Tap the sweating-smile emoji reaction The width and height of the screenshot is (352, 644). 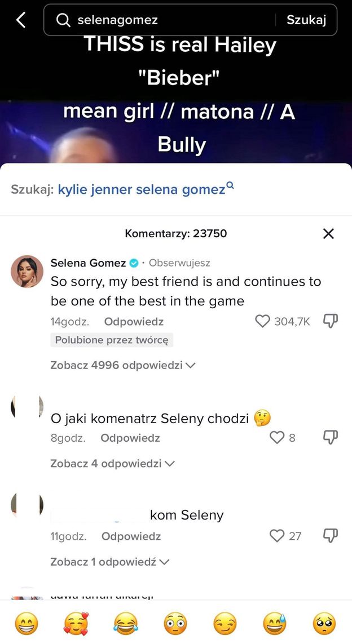pyautogui.click(x=274, y=624)
